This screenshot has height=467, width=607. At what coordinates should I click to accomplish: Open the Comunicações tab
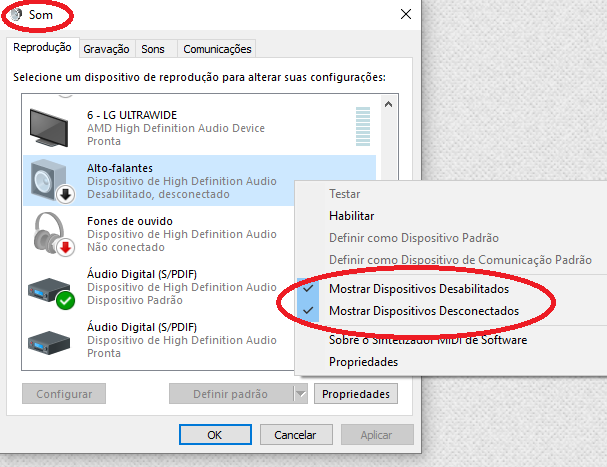point(217,49)
